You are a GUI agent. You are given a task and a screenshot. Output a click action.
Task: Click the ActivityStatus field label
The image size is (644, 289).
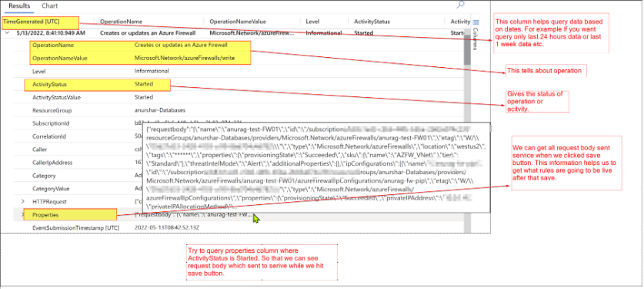click(x=49, y=84)
